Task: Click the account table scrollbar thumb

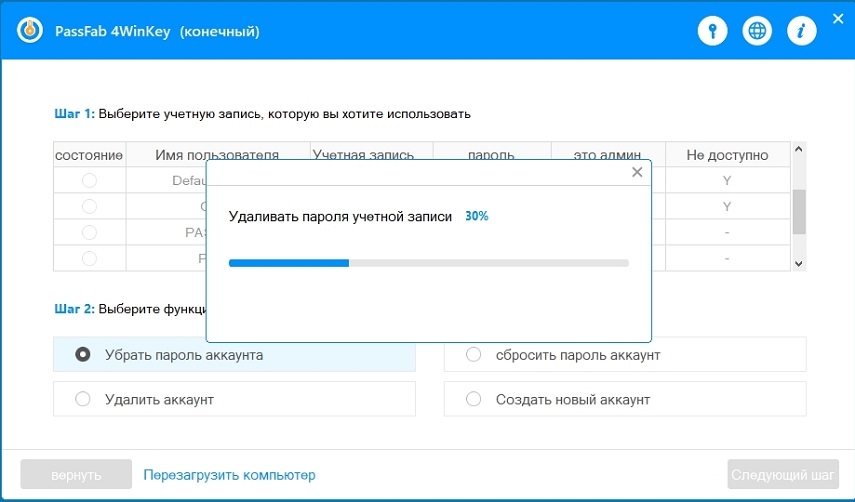Action: coord(798,211)
